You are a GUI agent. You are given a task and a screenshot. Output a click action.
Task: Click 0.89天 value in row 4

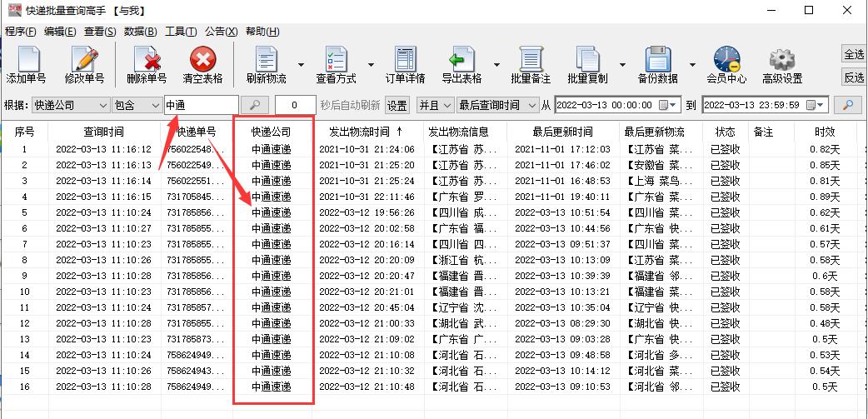[825, 197]
